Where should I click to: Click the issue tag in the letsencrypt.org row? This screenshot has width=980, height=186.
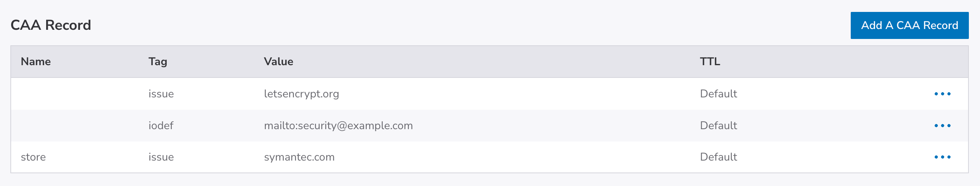161,94
